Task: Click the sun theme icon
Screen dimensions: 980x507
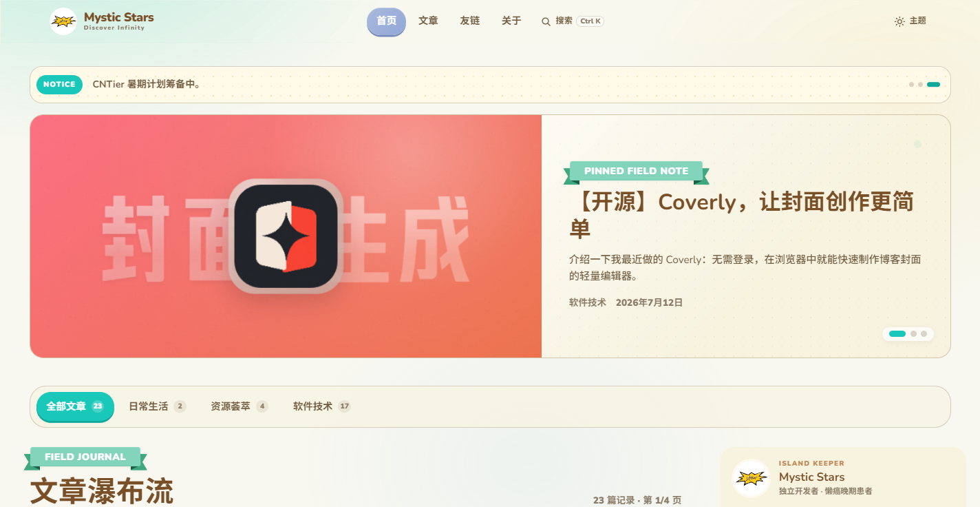Action: tap(899, 21)
